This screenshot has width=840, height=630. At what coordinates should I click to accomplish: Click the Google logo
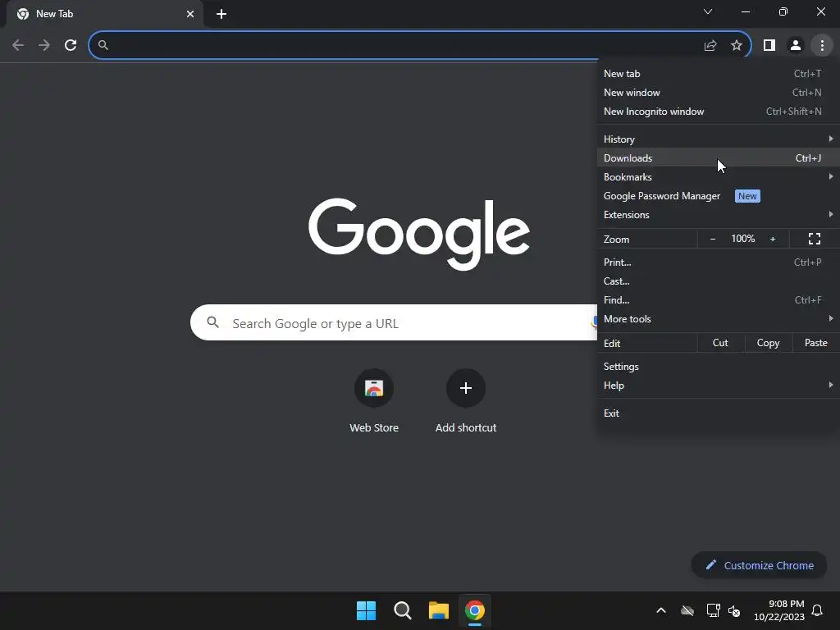(419, 234)
